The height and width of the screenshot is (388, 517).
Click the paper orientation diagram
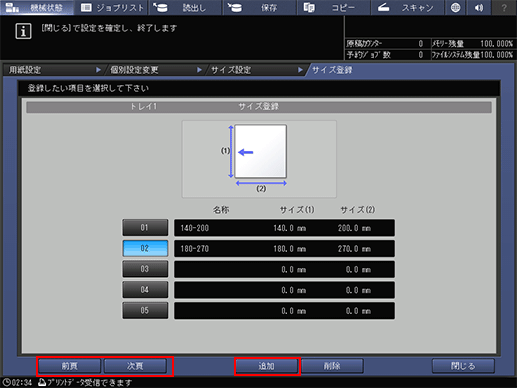pyautogui.click(x=259, y=159)
